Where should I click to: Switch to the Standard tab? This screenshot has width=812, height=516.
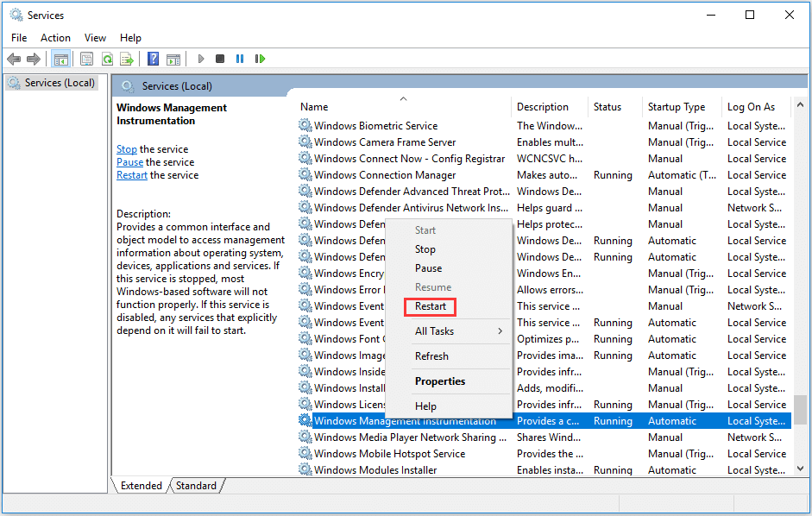(x=196, y=486)
